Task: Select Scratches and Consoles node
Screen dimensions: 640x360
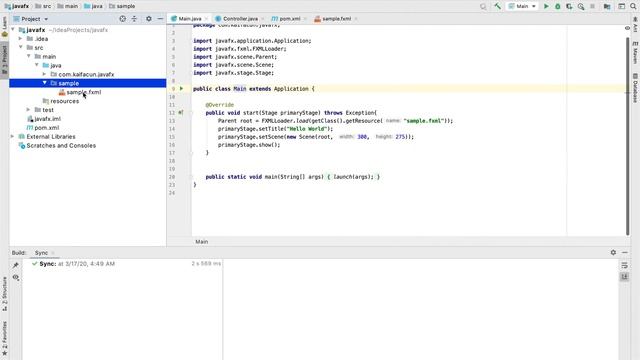Action: click(61, 146)
